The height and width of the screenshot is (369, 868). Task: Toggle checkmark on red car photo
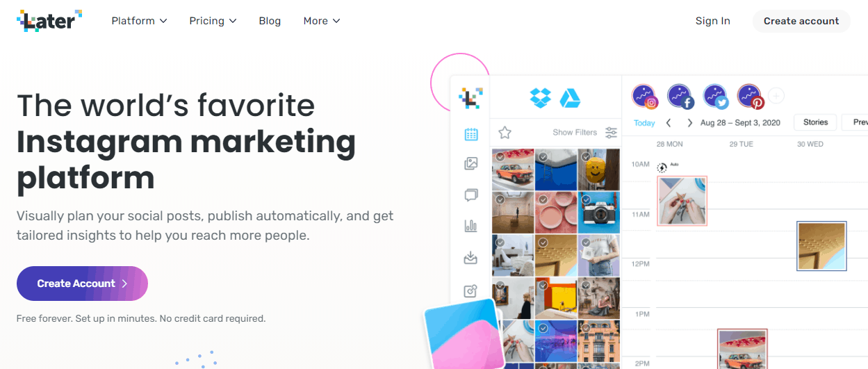click(499, 157)
